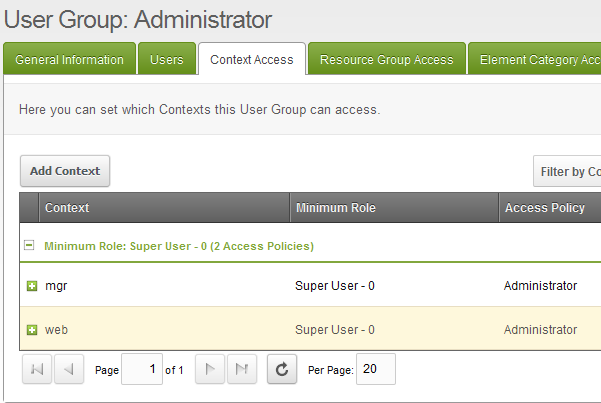The image size is (601, 403).
Task: Open Element Category Access tab
Action: [538, 60]
